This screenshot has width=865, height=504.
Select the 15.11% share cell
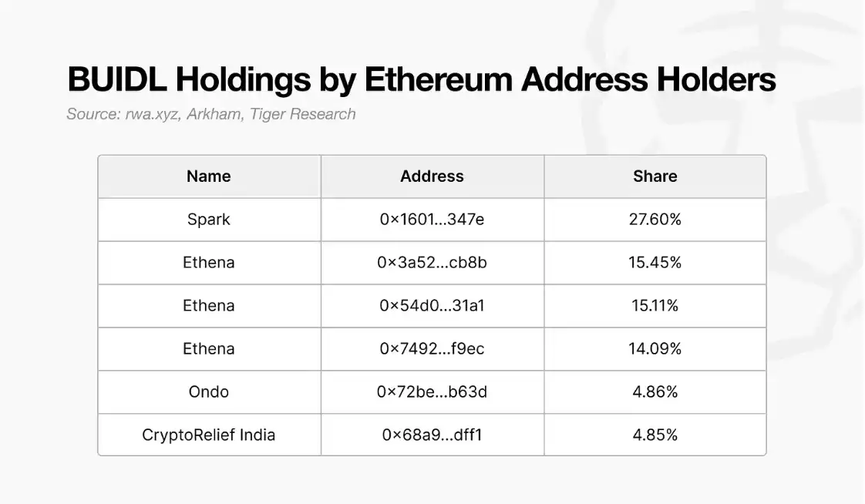pyautogui.click(x=655, y=306)
